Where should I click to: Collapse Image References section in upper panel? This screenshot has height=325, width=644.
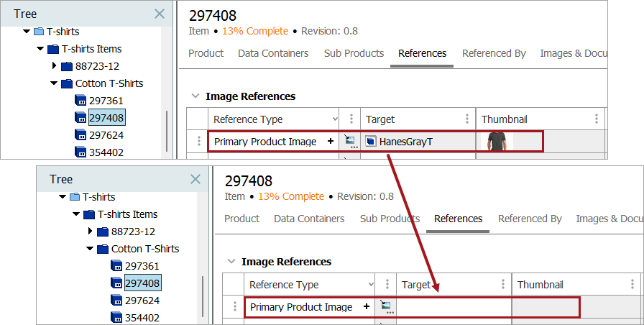(195, 96)
